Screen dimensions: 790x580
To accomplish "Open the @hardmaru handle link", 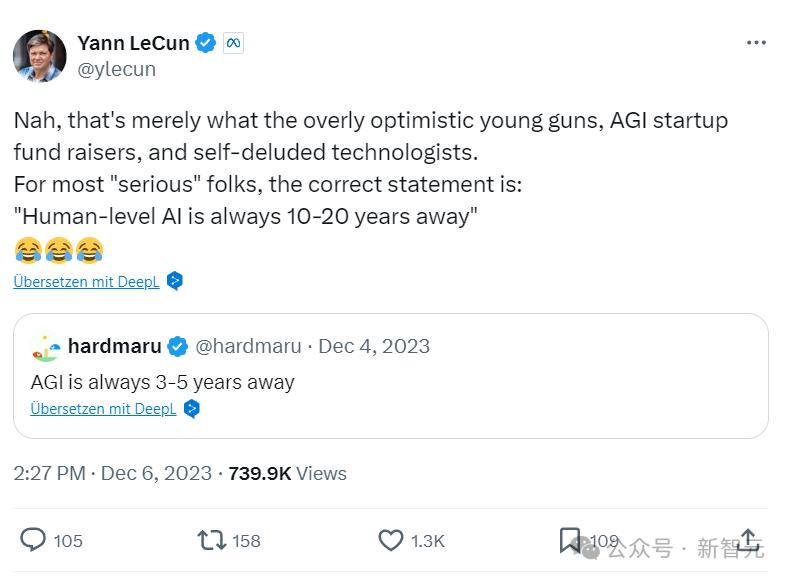I will [x=248, y=346].
